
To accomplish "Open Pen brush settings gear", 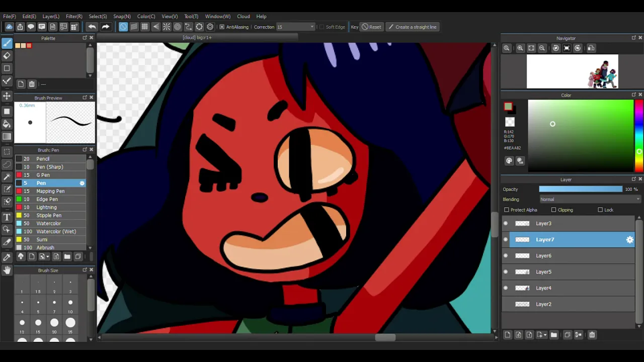I will point(82,183).
